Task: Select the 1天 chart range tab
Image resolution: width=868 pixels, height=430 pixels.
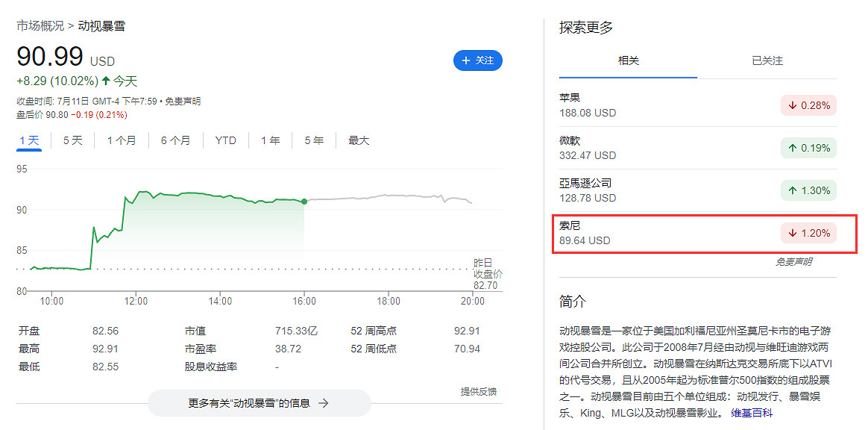Action: [x=28, y=140]
